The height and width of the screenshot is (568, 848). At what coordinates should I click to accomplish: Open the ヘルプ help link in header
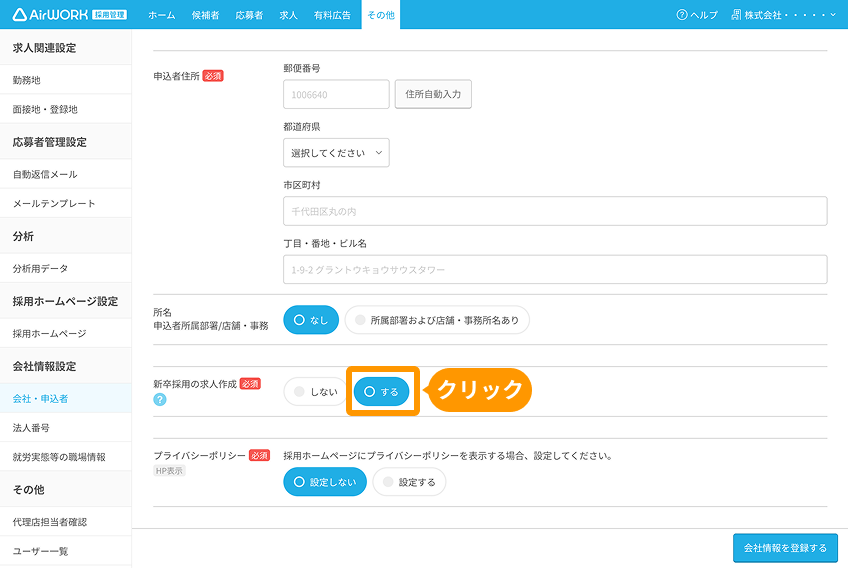(697, 15)
